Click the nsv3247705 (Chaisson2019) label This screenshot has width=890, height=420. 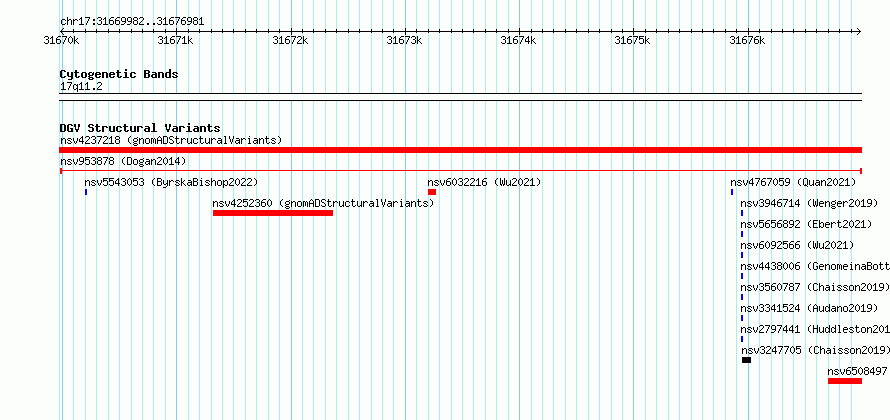click(816, 350)
